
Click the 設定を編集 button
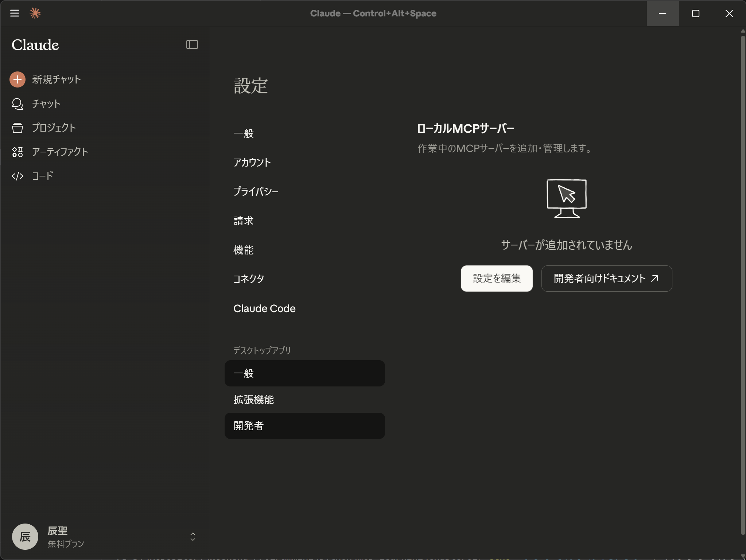click(496, 278)
